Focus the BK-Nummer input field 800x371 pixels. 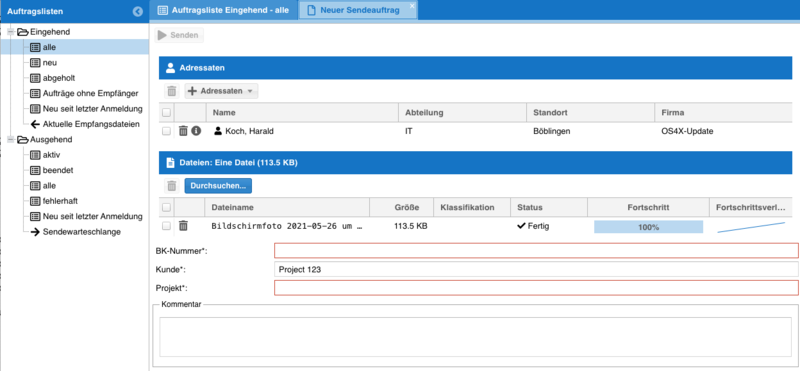[x=536, y=251]
